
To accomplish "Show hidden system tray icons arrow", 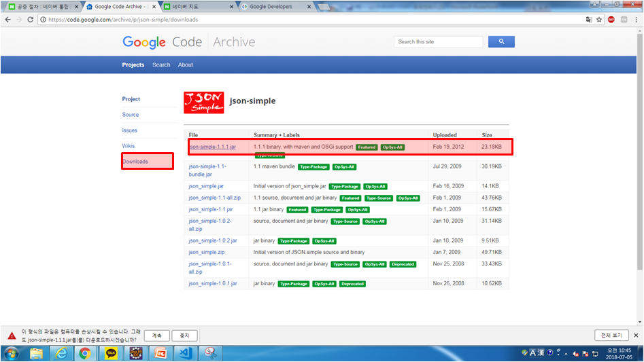I will pyautogui.click(x=566, y=353).
